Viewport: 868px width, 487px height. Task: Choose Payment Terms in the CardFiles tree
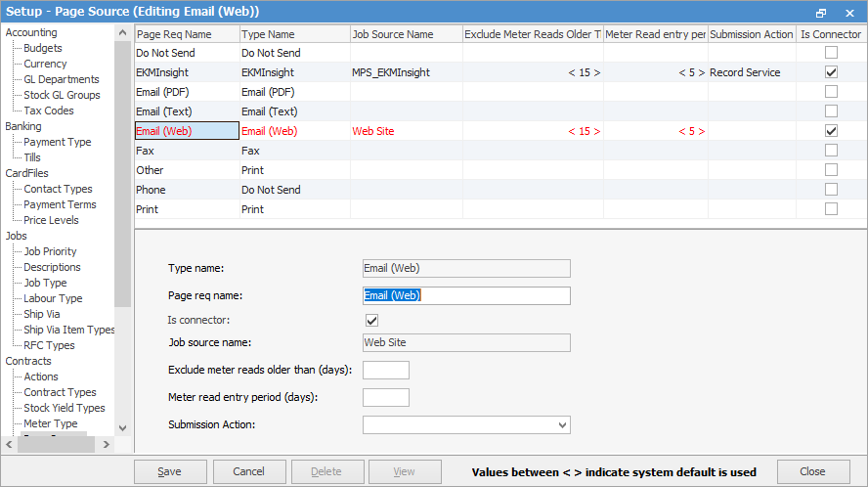coord(60,204)
